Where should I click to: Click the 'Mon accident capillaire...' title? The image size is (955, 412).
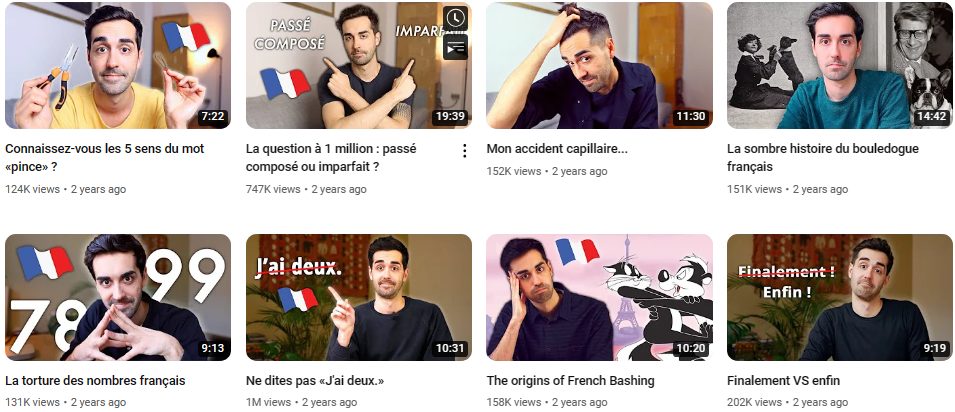click(x=557, y=149)
